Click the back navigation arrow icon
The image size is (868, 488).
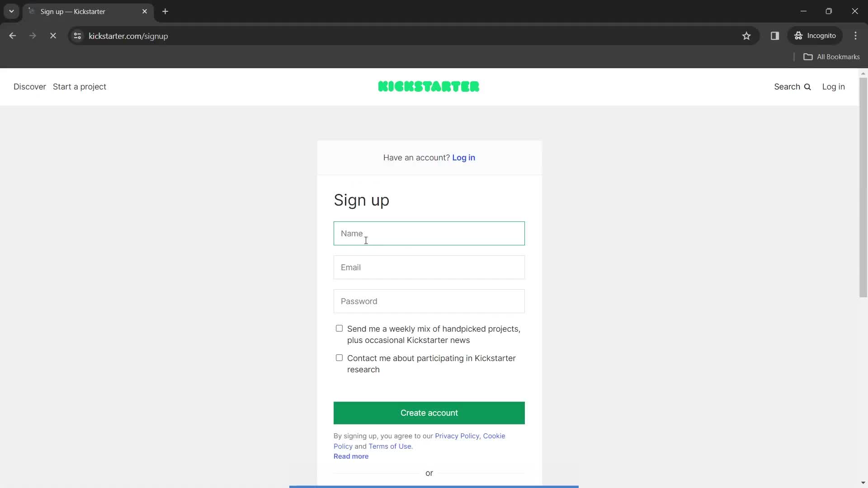click(x=13, y=36)
